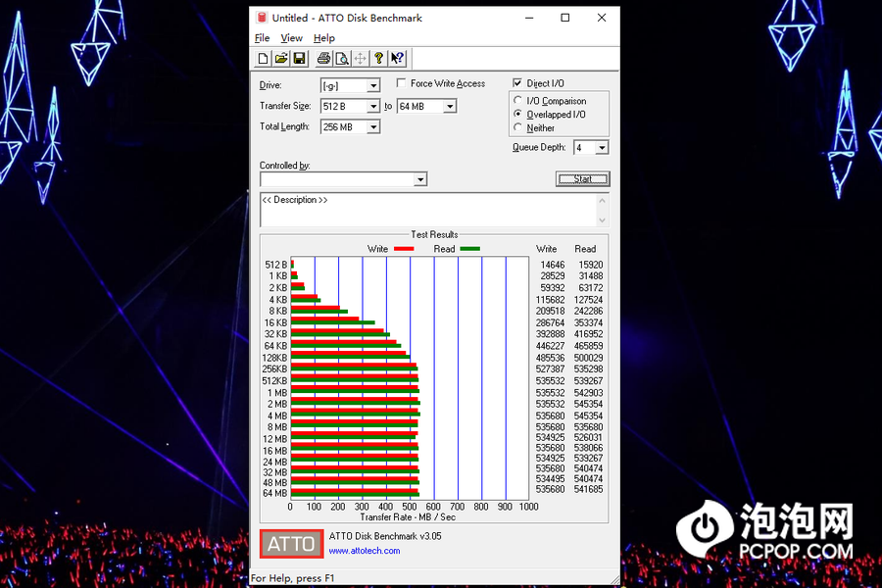Screen dimensions: 882x588
Task: Click the Transfer Rate - MB / Sec label
Action: coord(408,517)
